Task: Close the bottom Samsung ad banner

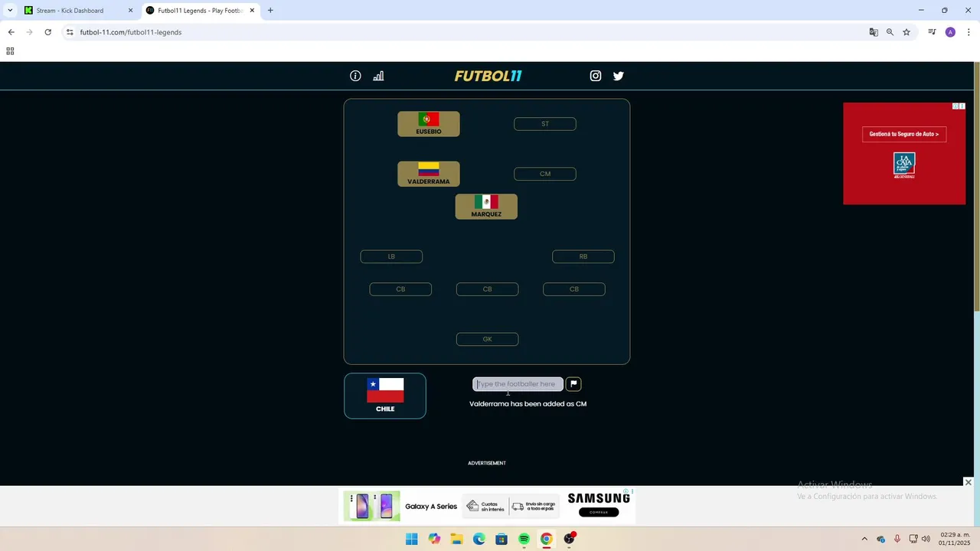Action: 968,482
